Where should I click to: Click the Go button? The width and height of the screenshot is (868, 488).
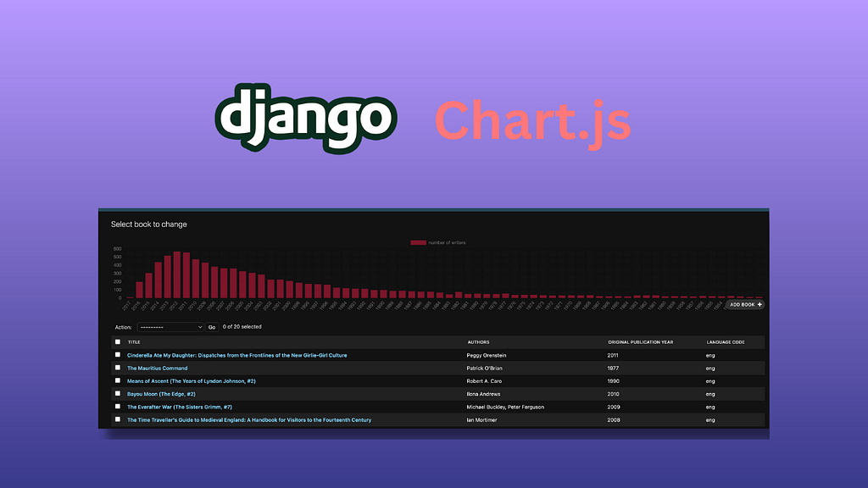coord(211,327)
